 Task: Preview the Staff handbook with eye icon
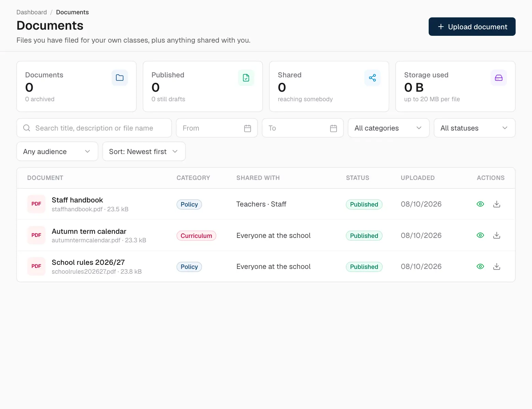480,204
